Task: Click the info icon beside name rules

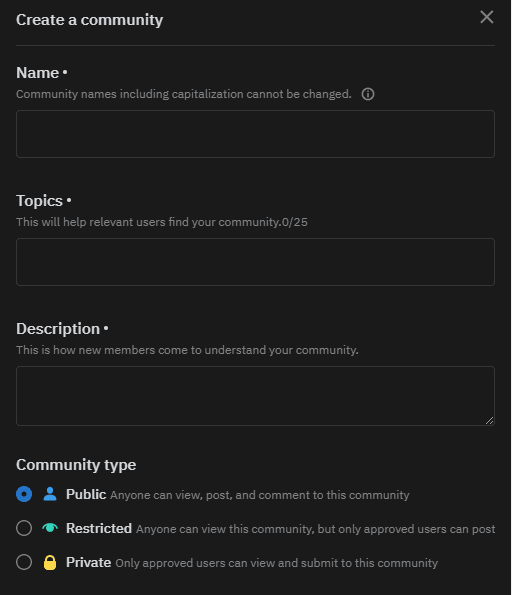Action: (x=367, y=94)
